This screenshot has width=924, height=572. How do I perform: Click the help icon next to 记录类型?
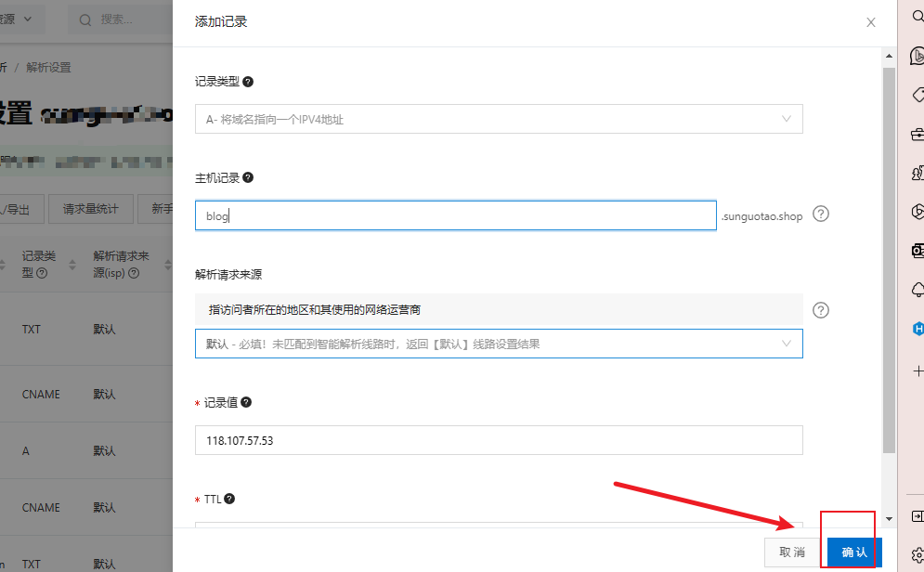(248, 82)
